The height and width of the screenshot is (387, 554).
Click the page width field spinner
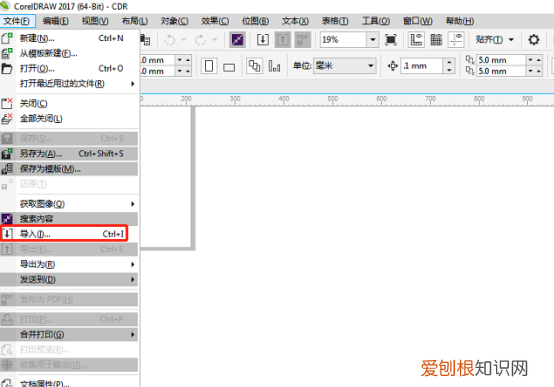(184, 60)
